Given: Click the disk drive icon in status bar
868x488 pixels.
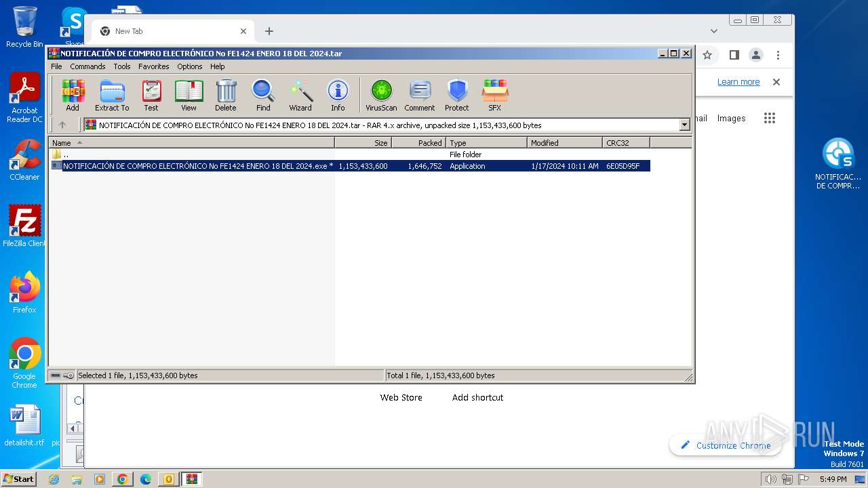Looking at the screenshot, I should coord(56,375).
